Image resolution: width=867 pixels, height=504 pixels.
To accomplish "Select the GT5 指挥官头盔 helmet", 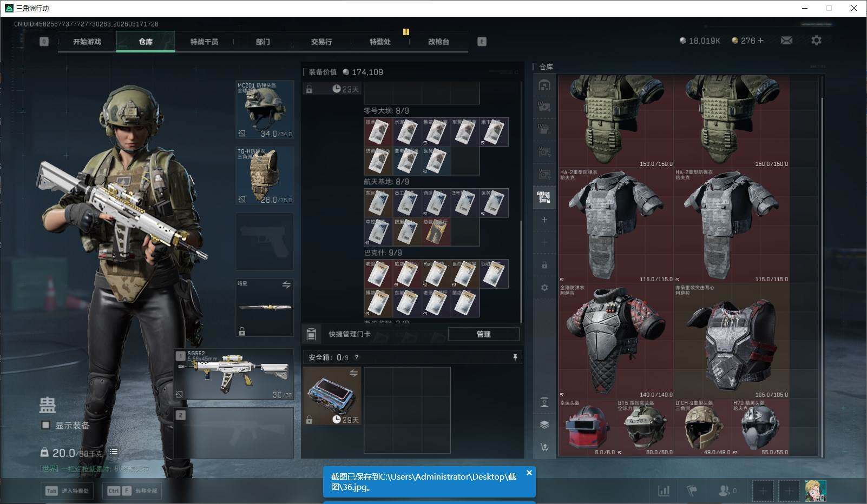I will tap(645, 427).
